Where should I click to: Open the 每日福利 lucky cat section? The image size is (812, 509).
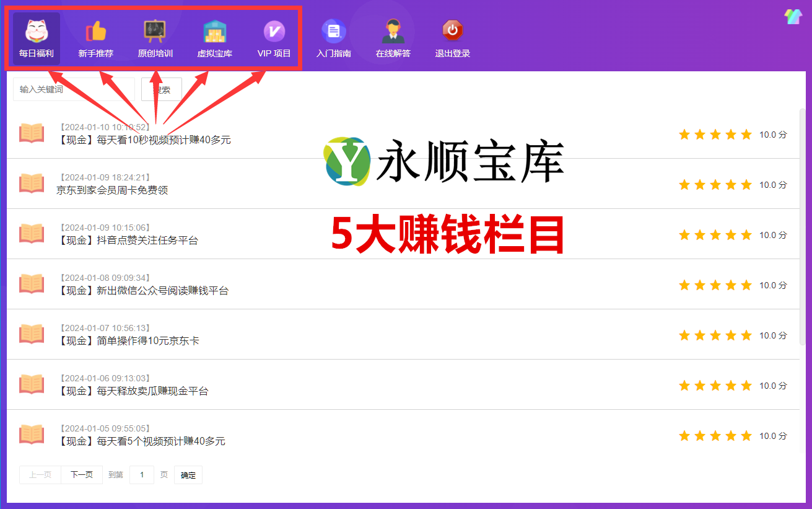(37, 38)
